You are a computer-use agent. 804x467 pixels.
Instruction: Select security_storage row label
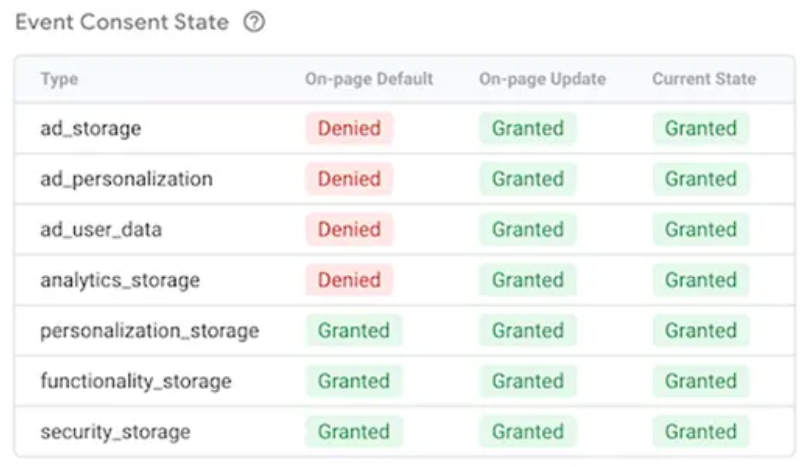115,432
